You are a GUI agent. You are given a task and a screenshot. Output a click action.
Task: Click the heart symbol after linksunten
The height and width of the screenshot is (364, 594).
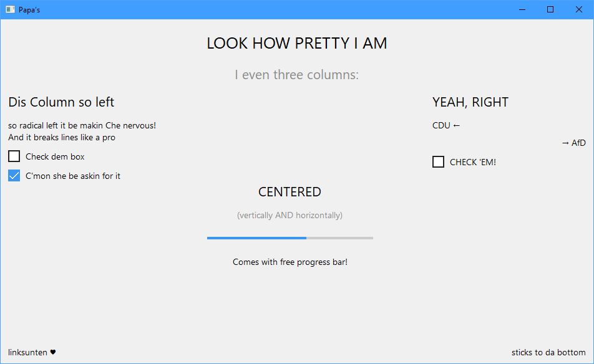pos(53,352)
